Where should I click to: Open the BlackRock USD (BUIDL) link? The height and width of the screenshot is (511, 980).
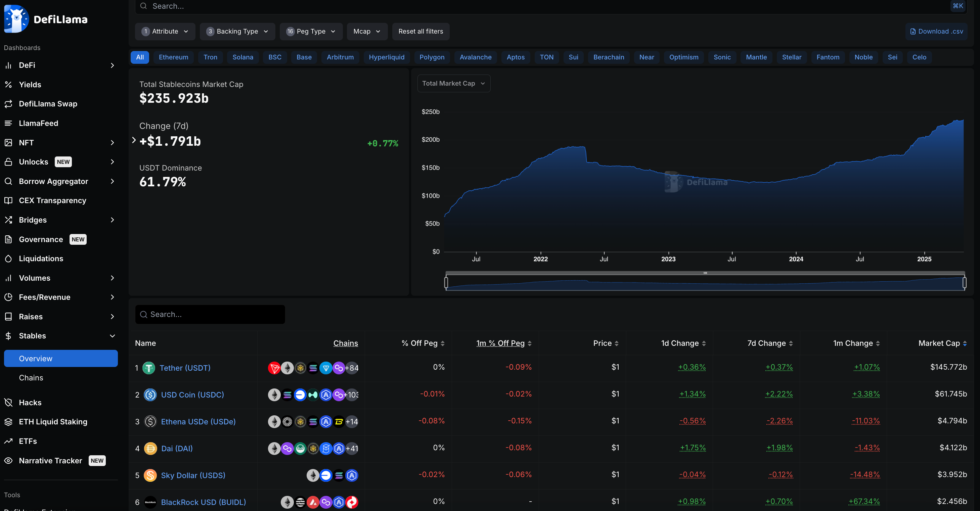pos(204,502)
